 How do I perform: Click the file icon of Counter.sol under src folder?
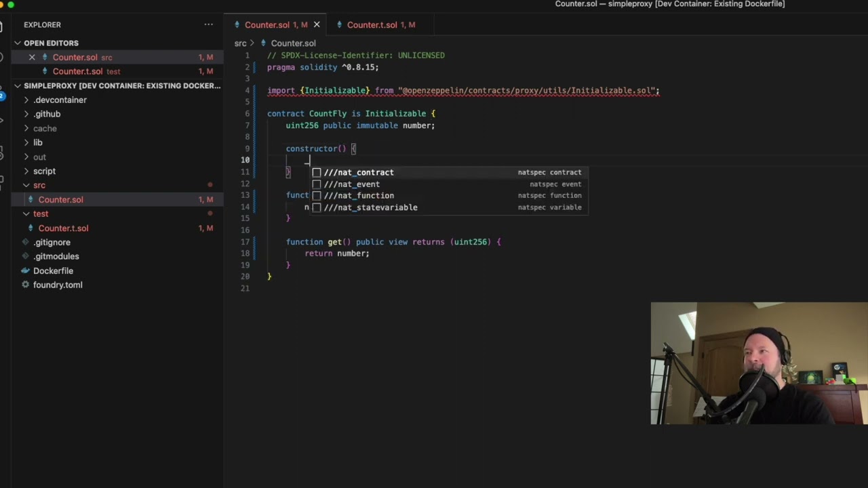(31, 200)
